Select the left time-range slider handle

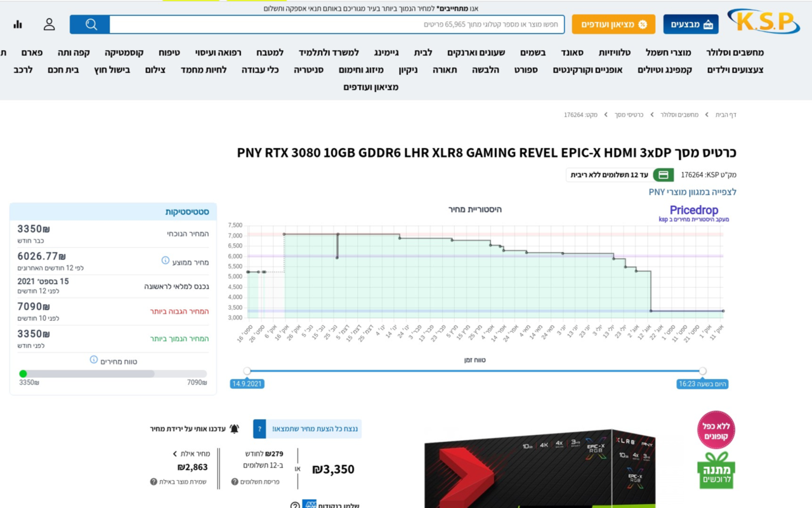pos(247,371)
